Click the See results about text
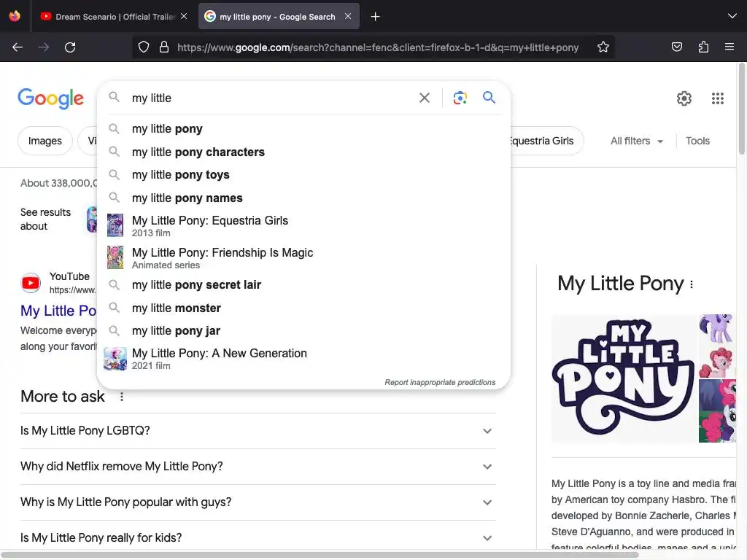This screenshot has height=560, width=747. 45,219
